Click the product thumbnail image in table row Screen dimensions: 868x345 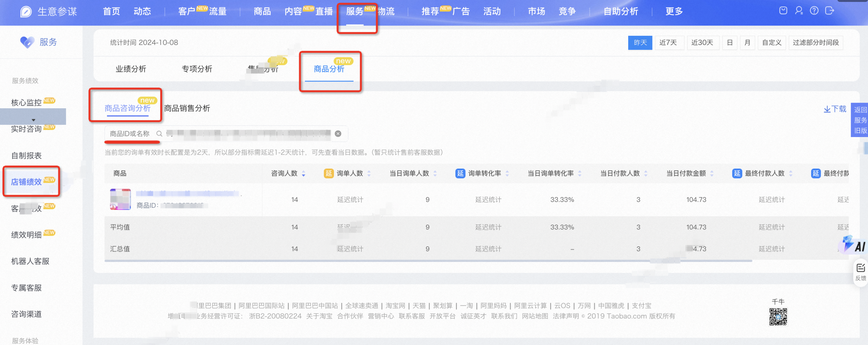pos(120,199)
